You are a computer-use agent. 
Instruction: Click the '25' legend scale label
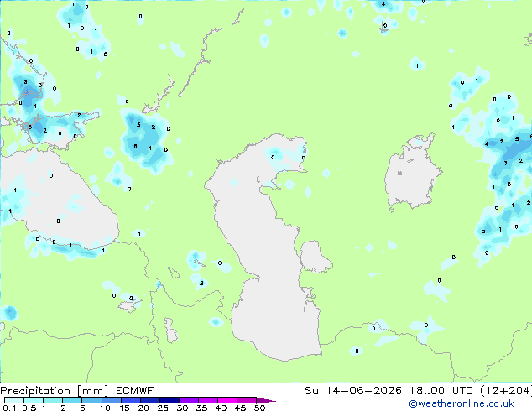click(163, 408)
